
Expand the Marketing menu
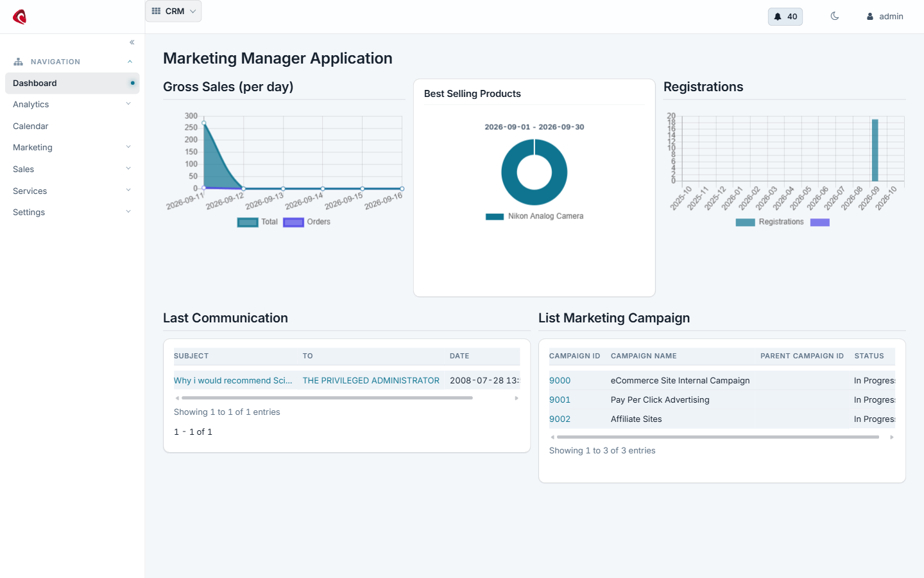(73, 148)
